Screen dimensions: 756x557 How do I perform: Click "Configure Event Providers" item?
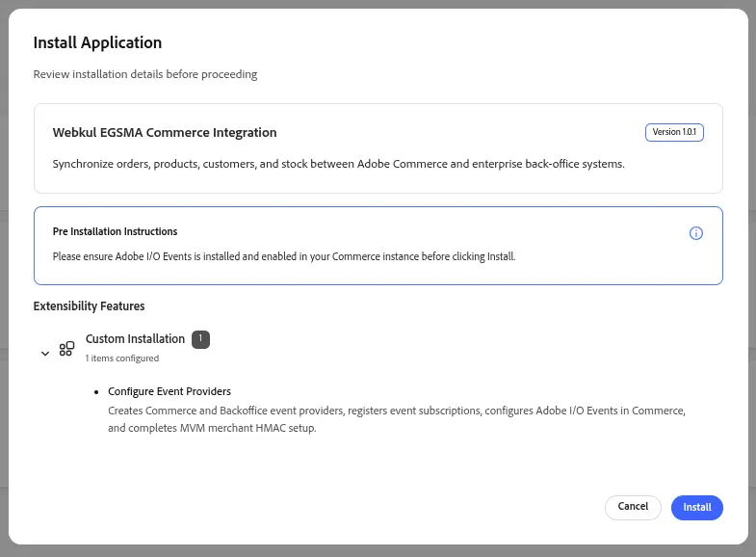(x=169, y=391)
